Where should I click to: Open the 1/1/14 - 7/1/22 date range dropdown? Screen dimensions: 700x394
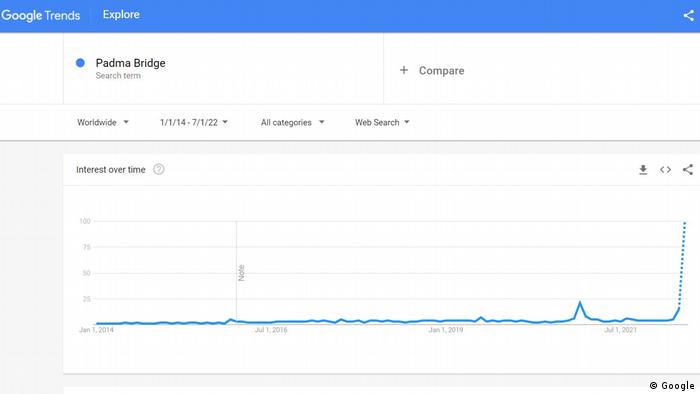coord(194,122)
